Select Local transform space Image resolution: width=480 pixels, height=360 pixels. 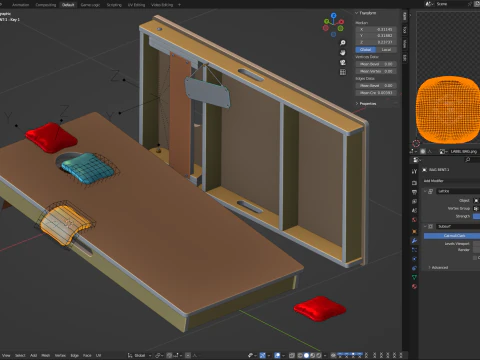[x=386, y=49]
